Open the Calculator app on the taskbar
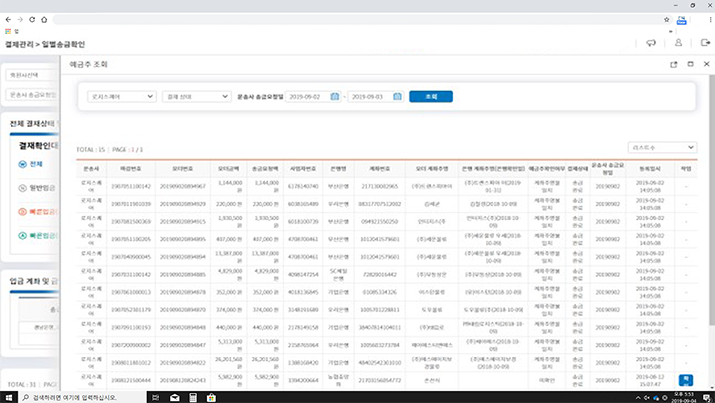715x403 pixels. (193, 398)
